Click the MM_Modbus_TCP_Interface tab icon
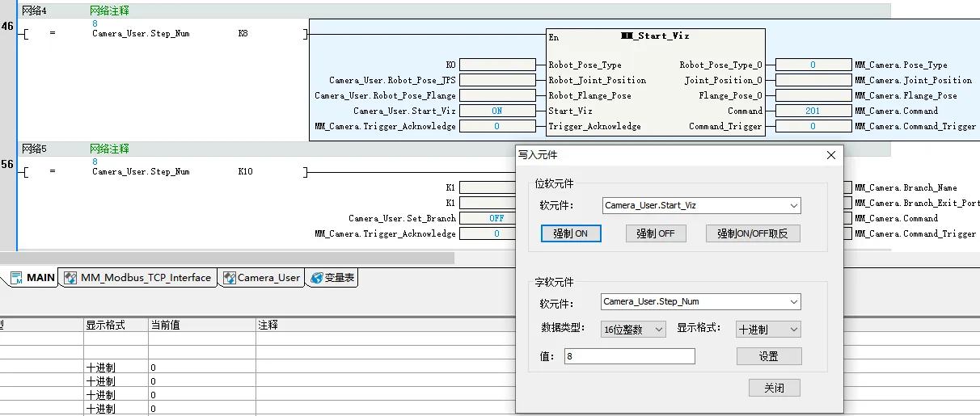Viewport: 980px width, 416px height. coord(70,278)
